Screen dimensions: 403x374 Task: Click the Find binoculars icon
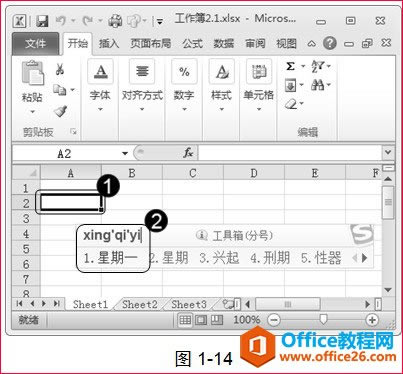(318, 85)
